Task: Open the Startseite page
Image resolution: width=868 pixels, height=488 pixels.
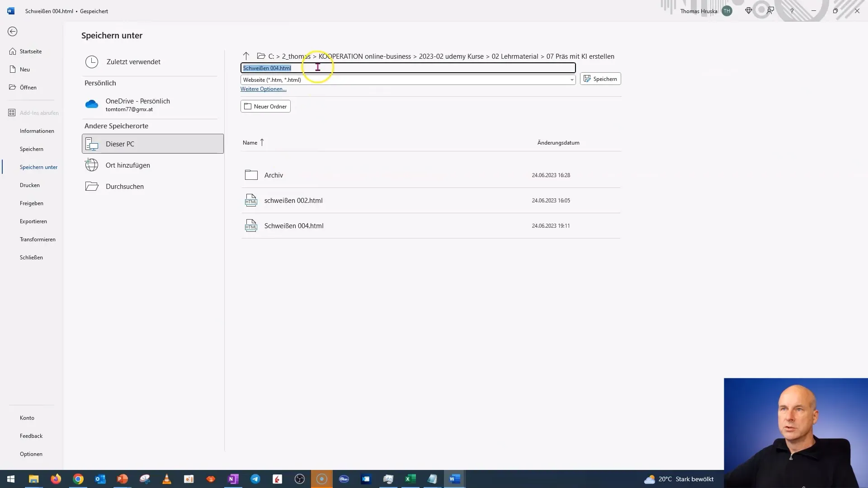Action: click(x=31, y=52)
